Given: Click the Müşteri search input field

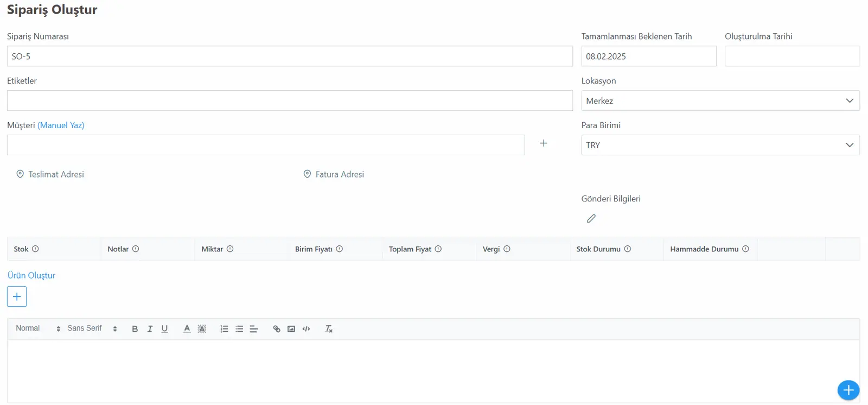Looking at the screenshot, I should click(266, 145).
